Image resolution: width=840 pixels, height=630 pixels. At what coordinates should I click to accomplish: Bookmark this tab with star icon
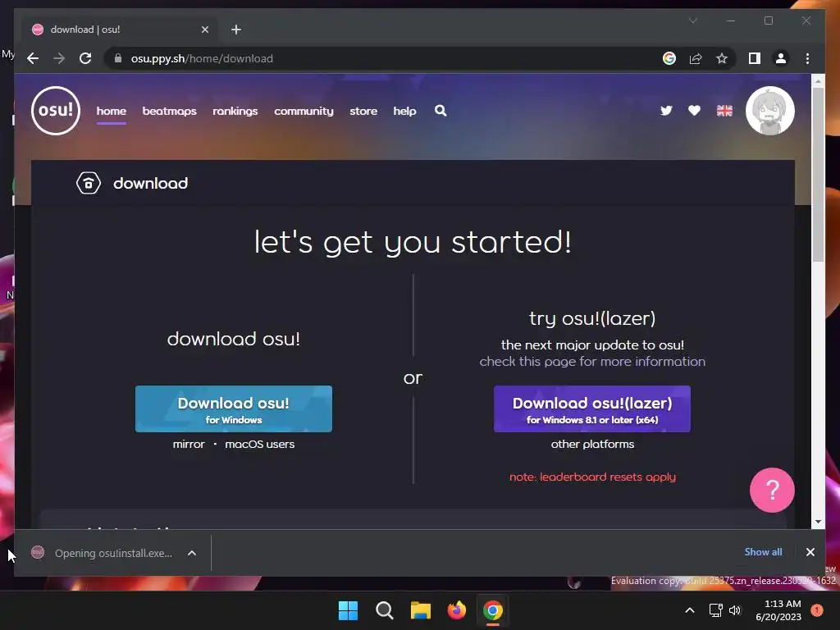tap(722, 58)
